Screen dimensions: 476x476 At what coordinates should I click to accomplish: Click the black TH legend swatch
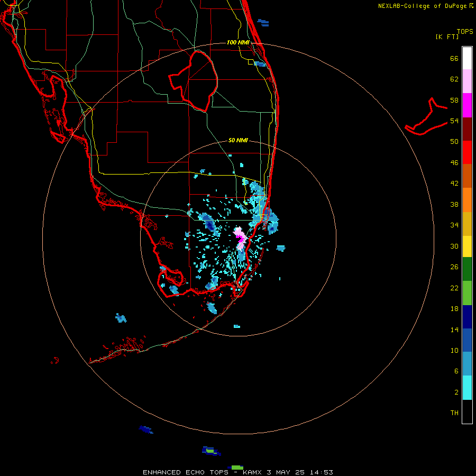pyautogui.click(x=467, y=411)
